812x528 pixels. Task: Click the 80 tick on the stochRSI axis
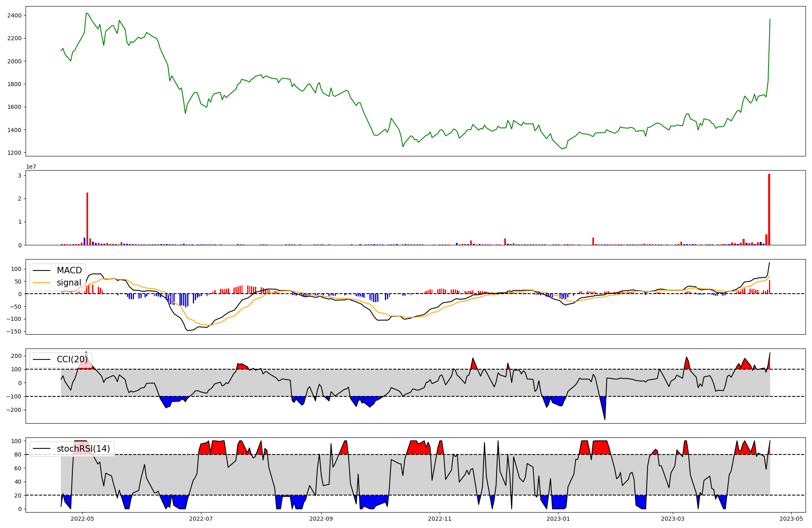coord(18,454)
